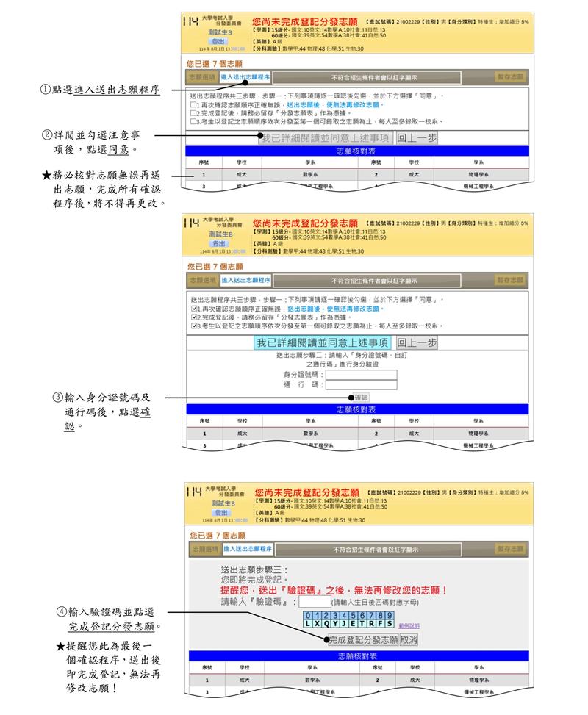This screenshot has height=715, width=588.
Task: Click 數學系 cell in the table under 確認
Action: (x=311, y=434)
